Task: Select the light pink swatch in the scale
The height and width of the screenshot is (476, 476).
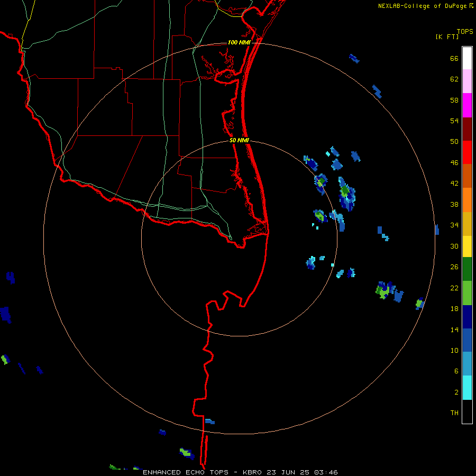Action: tap(467, 81)
